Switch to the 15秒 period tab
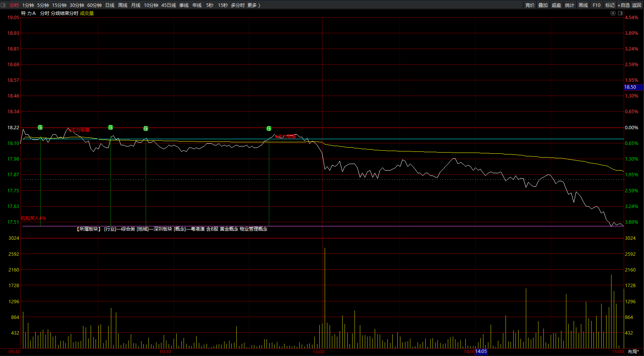Screen dimensions: 644x356 coord(223,5)
